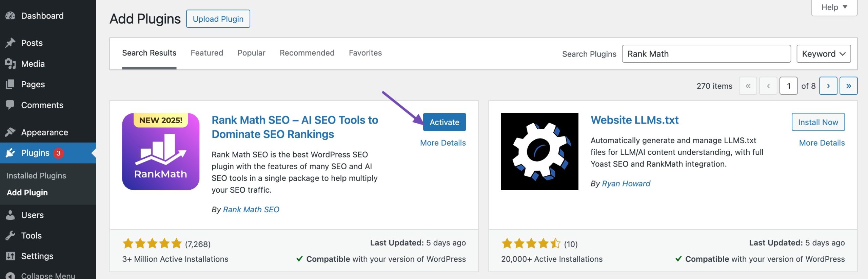Go to next page of results
The height and width of the screenshot is (279, 868).
[x=828, y=86]
